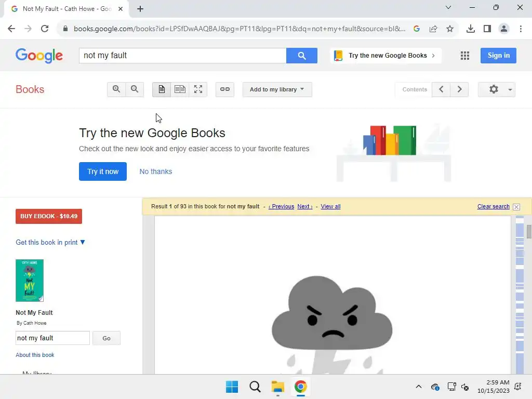The width and height of the screenshot is (532, 399).
Task: Click BUY EBOOK - $10.49 button
Action: [49, 216]
